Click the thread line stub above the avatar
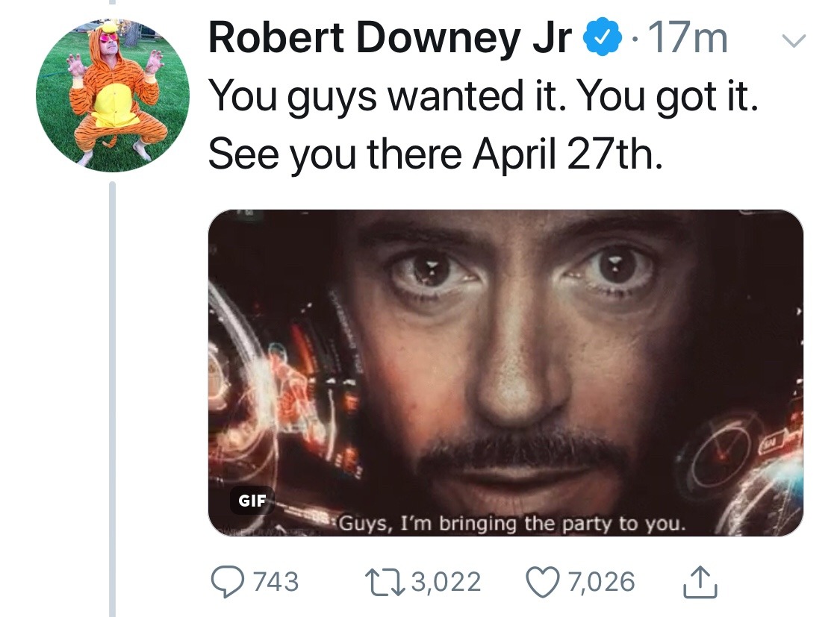Image resolution: width=840 pixels, height=617 pixels. tap(113, 3)
